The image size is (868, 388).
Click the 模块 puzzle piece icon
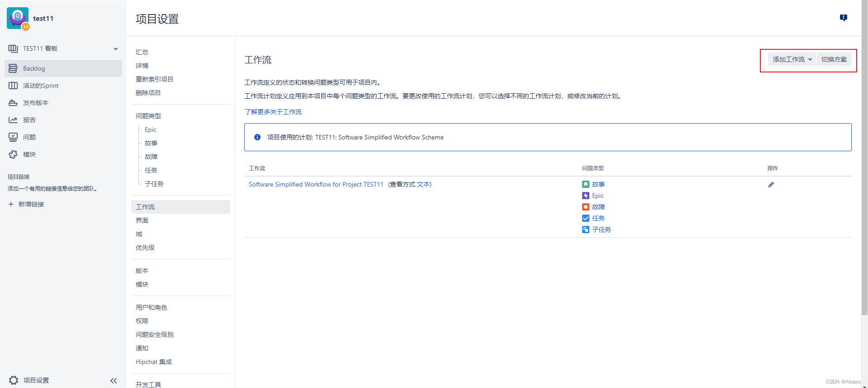click(13, 154)
